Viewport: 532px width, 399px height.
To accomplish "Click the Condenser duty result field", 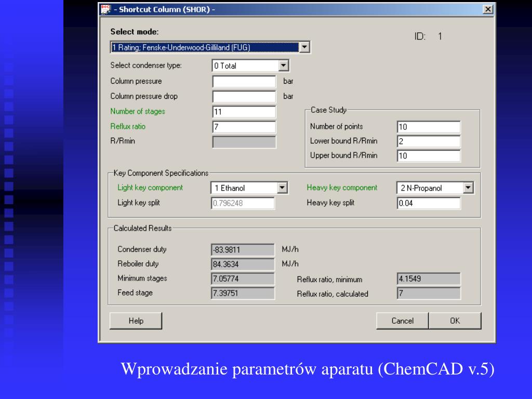I will point(243,250).
